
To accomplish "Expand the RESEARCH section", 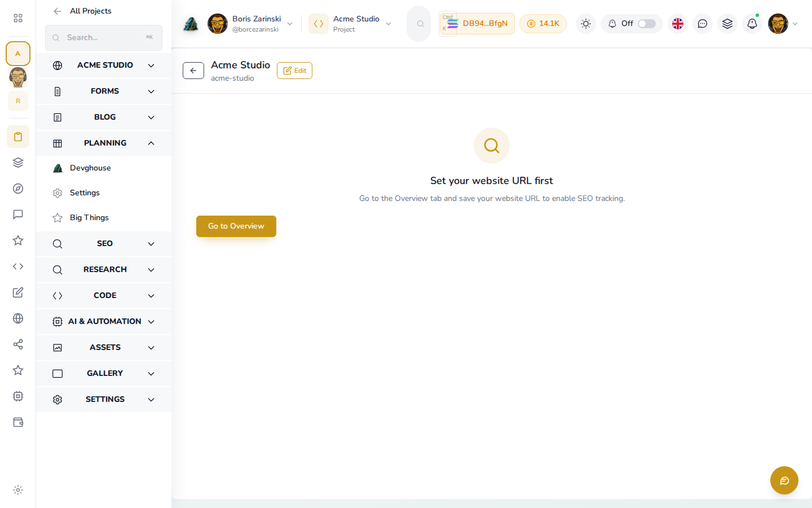I will (104, 270).
